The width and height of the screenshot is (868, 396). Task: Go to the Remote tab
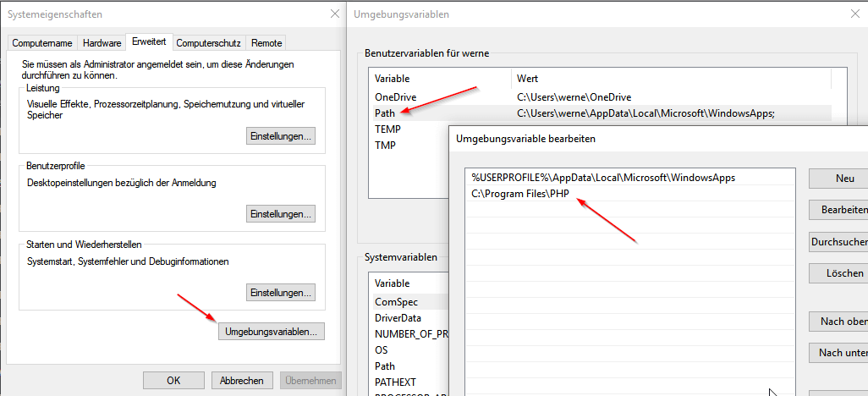266,43
